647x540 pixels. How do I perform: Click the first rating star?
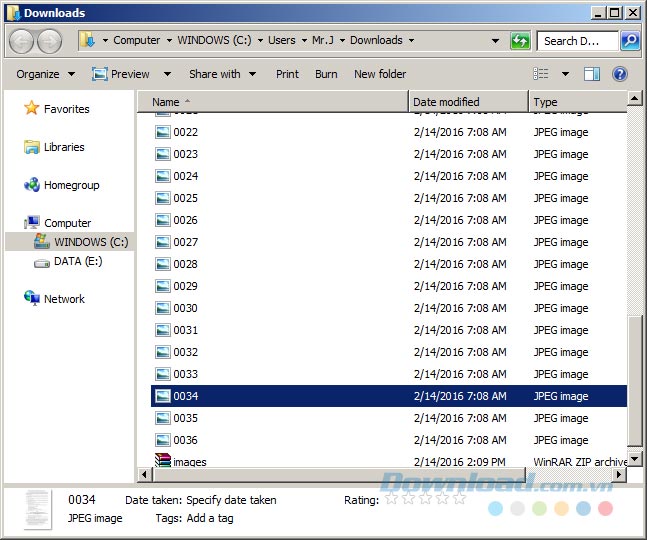click(x=392, y=499)
